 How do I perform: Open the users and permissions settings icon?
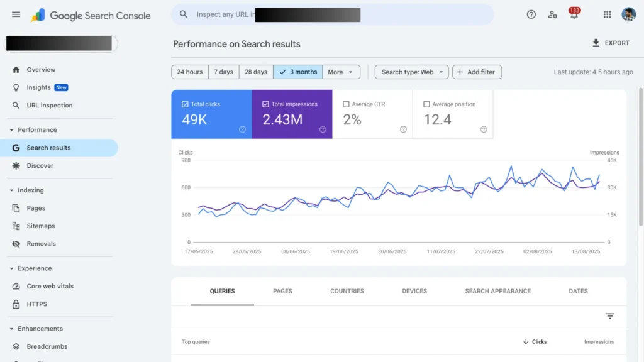pyautogui.click(x=552, y=14)
